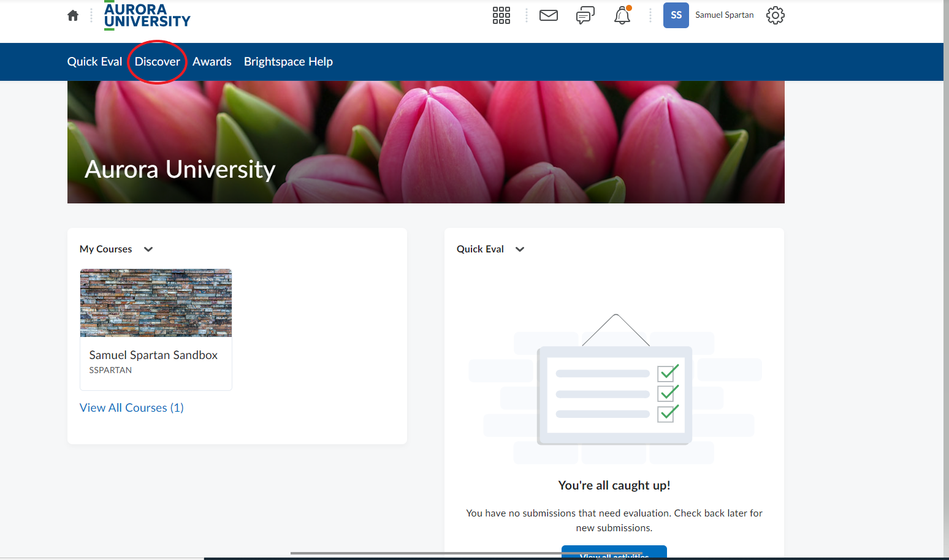This screenshot has width=949, height=560.
Task: Click the SS user avatar
Action: coord(676,15)
